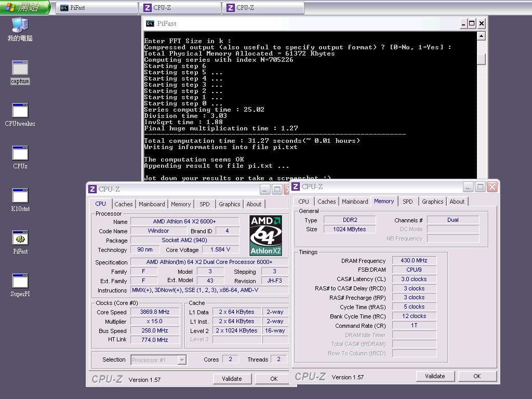This screenshot has width=532, height=399.
Task: Switch to CPU tab in Memory window
Action: coord(303,202)
